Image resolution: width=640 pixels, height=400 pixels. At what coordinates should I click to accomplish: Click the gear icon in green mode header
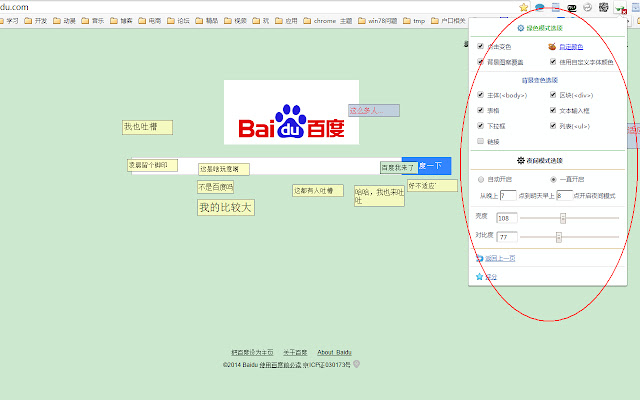click(x=520, y=28)
